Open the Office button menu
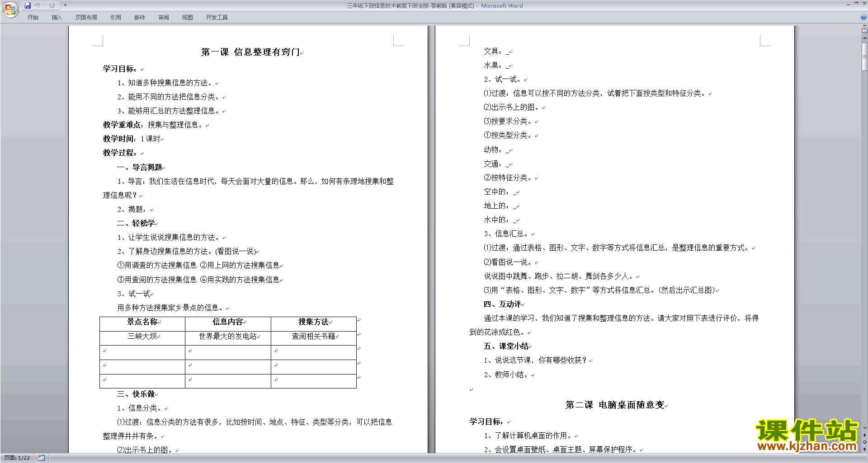Image resolution: width=868 pixels, height=463 pixels. [10, 9]
